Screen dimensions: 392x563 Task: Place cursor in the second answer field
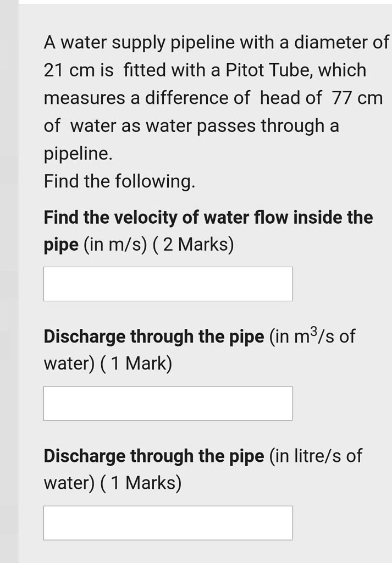(168, 403)
